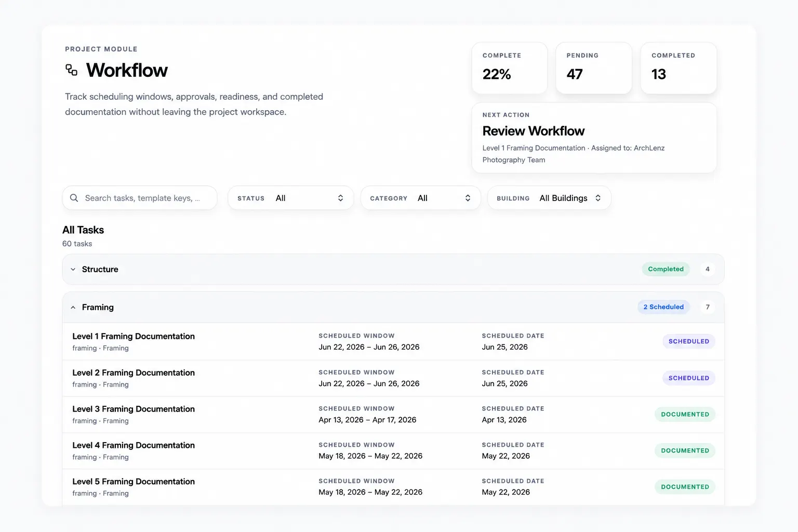Open the Completed 13 stat card
798x532 pixels.
(x=679, y=68)
